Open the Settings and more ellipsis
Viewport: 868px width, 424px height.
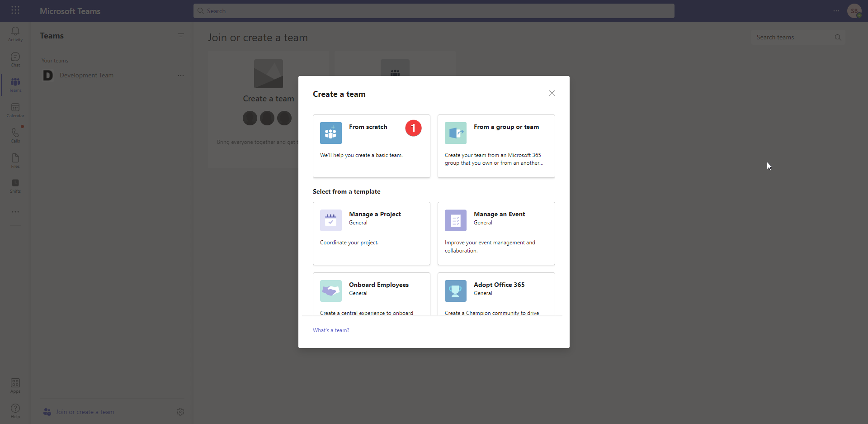836,11
